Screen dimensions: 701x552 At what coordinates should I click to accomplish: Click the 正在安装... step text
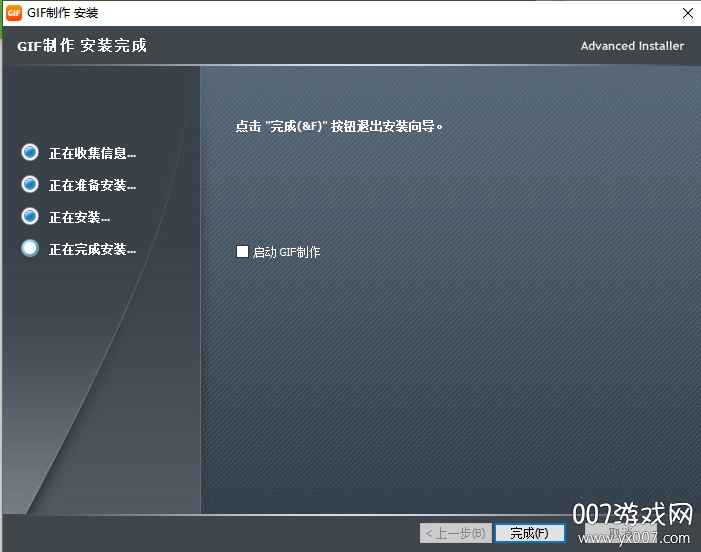[80, 217]
